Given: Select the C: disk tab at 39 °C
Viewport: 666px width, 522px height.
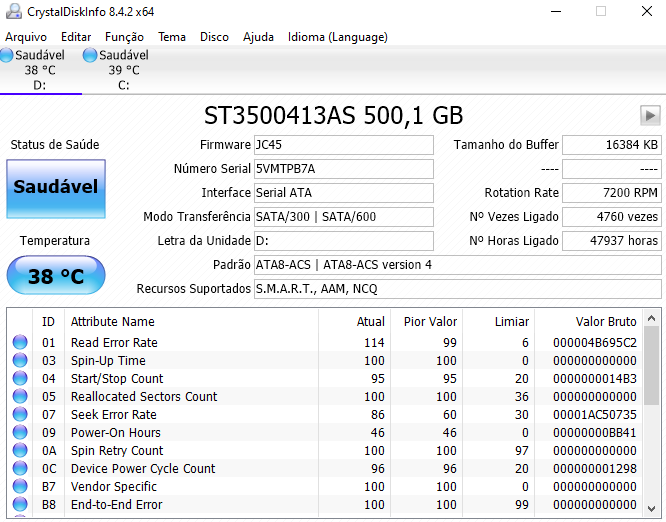Looking at the screenshot, I should pyautogui.click(x=123, y=70).
